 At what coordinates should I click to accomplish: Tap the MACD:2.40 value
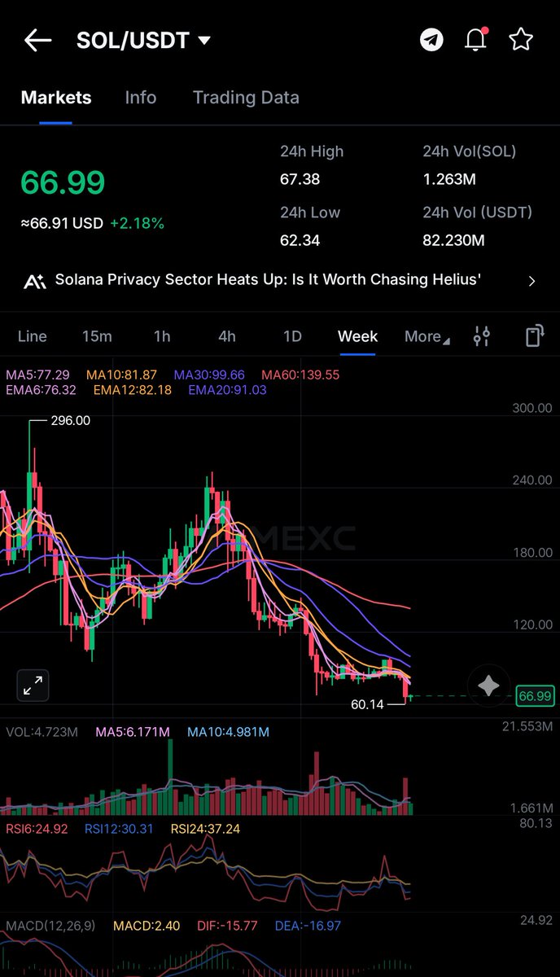147,926
